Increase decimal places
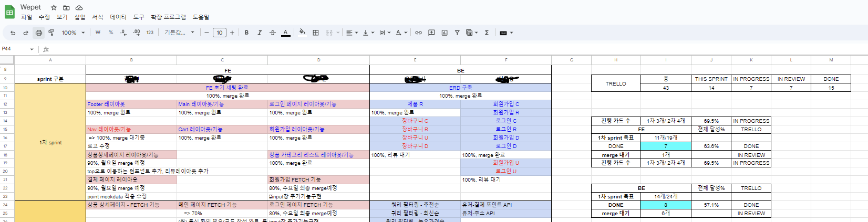Image resolution: width=868 pixels, height=222 pixels. pos(137,33)
